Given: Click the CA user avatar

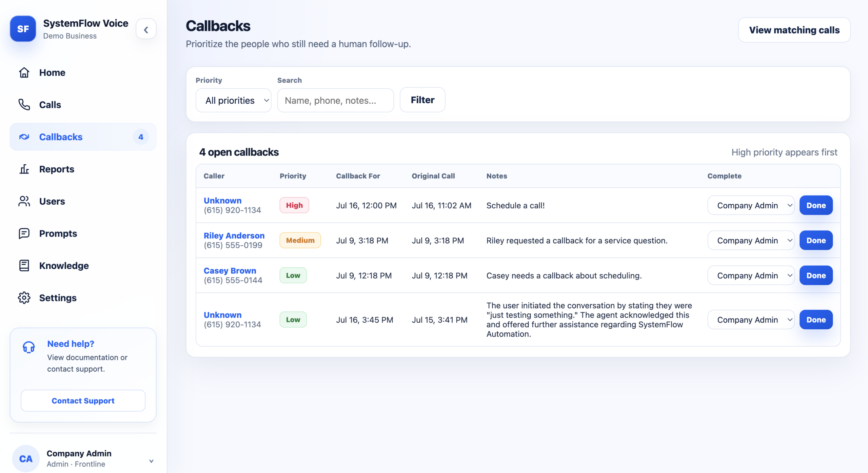Looking at the screenshot, I should click(x=26, y=458).
